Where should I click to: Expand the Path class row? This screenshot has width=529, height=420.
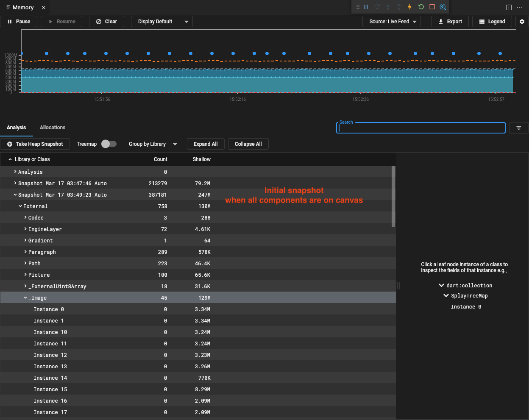25,263
